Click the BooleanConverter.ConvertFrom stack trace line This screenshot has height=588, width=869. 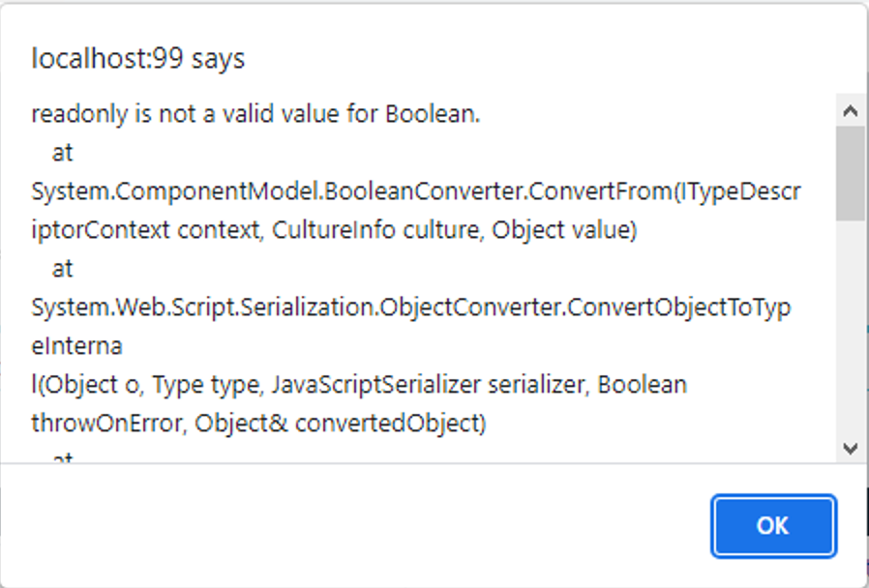[x=416, y=191]
